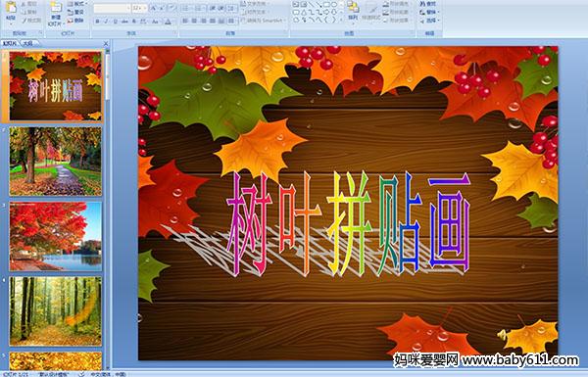
Task: Toggle Strikethrough formatting
Action: pyautogui.click(x=124, y=22)
